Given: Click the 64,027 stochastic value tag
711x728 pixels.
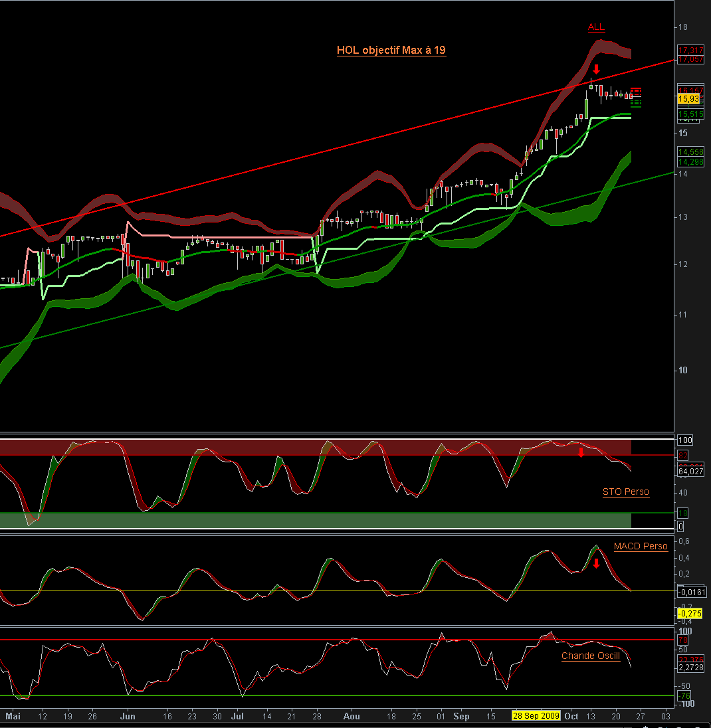Looking at the screenshot, I should coord(690,471).
